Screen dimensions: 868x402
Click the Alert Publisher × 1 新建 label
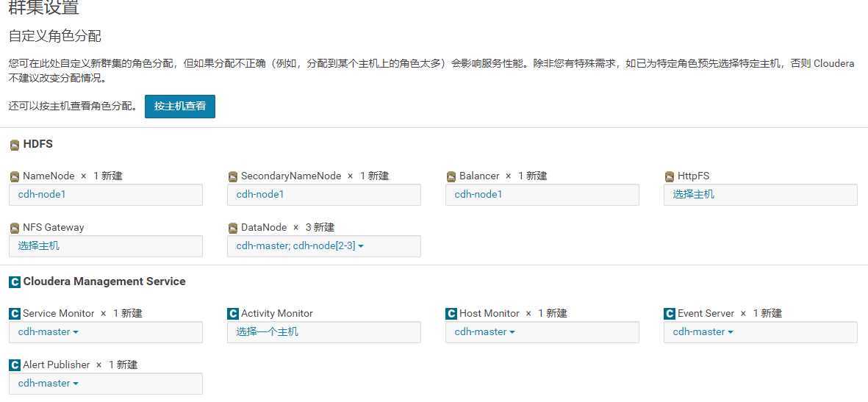[80, 365]
